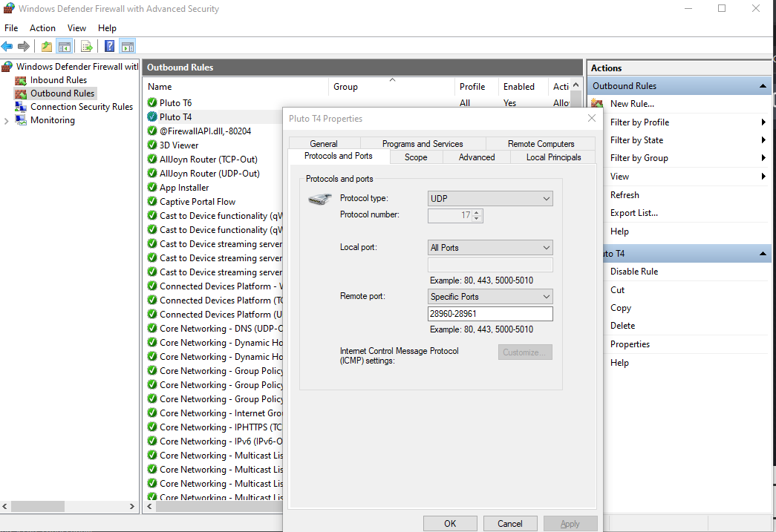Click the Forward arrow toolbar icon
The image size is (776, 532).
pos(23,47)
